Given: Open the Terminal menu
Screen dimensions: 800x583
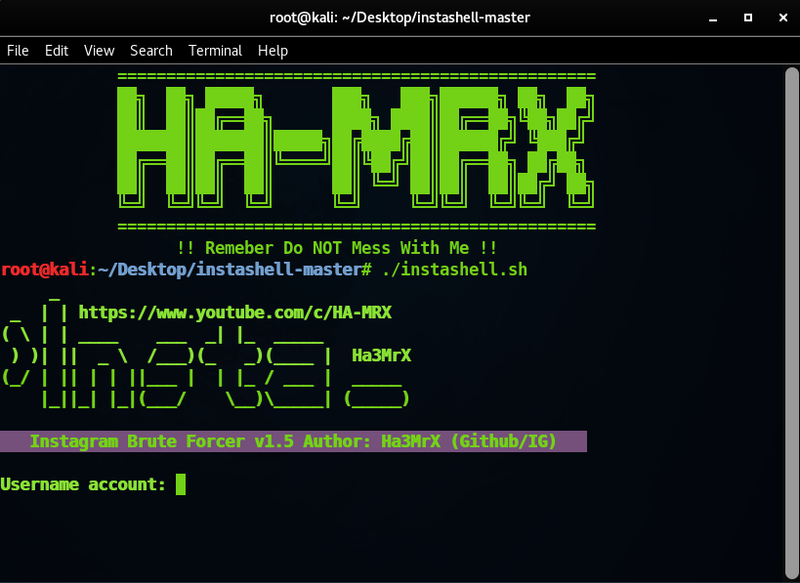Looking at the screenshot, I should pos(215,50).
